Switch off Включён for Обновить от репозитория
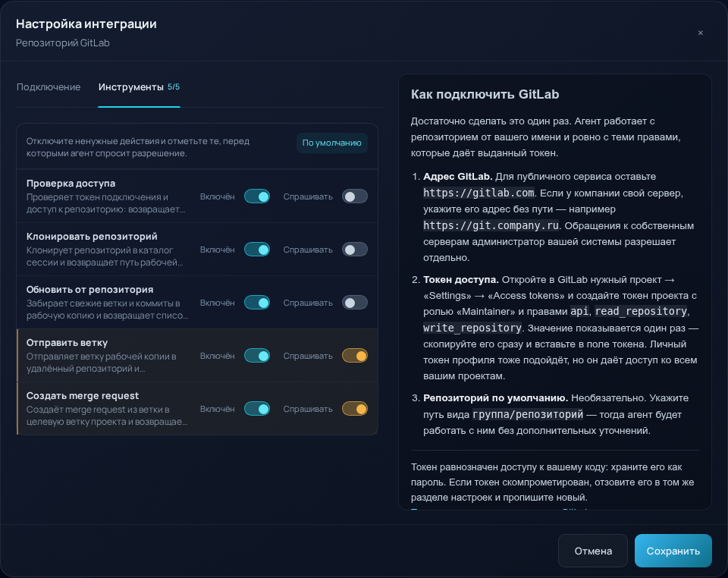The image size is (728, 578). click(257, 303)
